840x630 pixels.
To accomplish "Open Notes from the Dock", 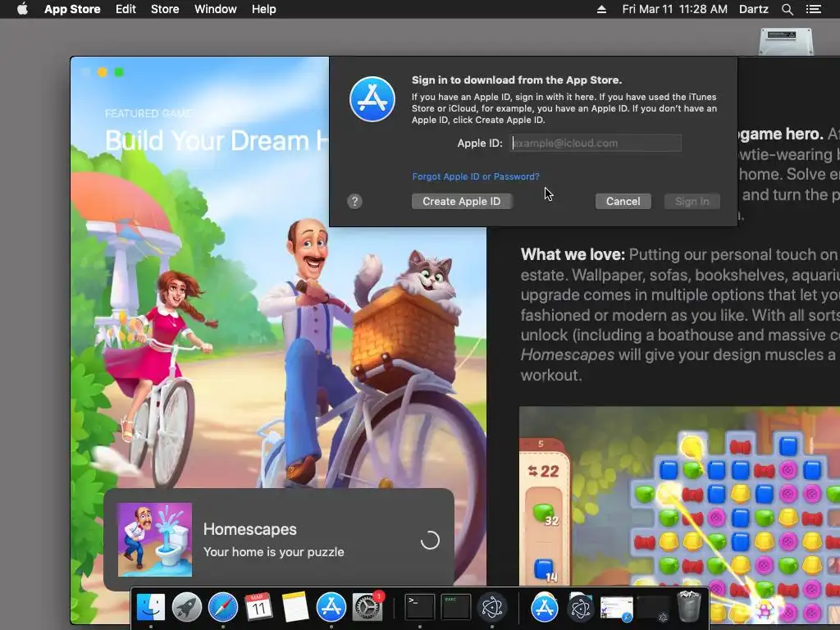I will click(295, 607).
